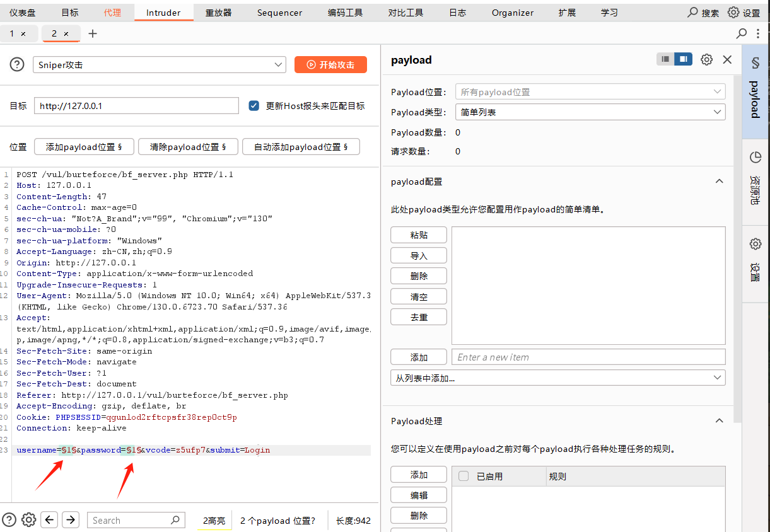Add a new Intruder tab with plus
The width and height of the screenshot is (770, 532).
[x=93, y=33]
